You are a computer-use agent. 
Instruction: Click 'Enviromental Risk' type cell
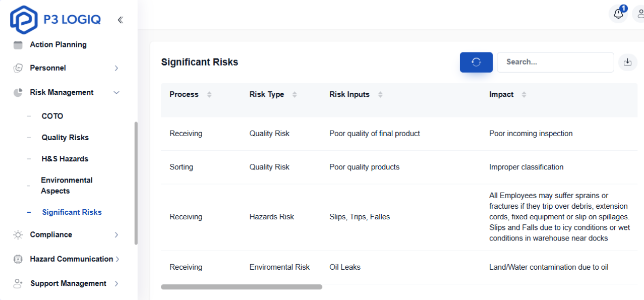click(x=280, y=267)
